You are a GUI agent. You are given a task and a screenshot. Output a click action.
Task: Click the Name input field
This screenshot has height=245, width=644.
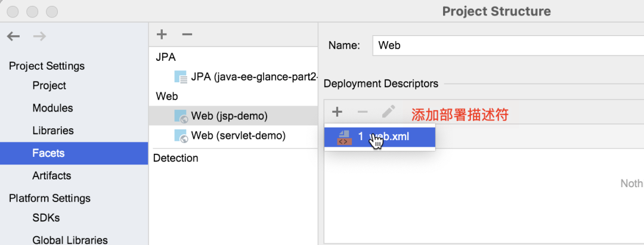(508, 45)
